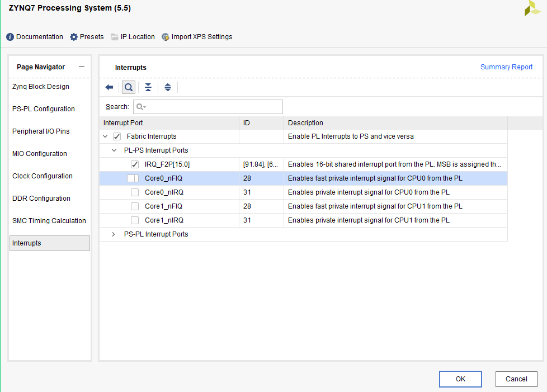Screen dimensions: 547x392
Task: Select the Core1_nFIQ row label
Action: (x=163, y=206)
